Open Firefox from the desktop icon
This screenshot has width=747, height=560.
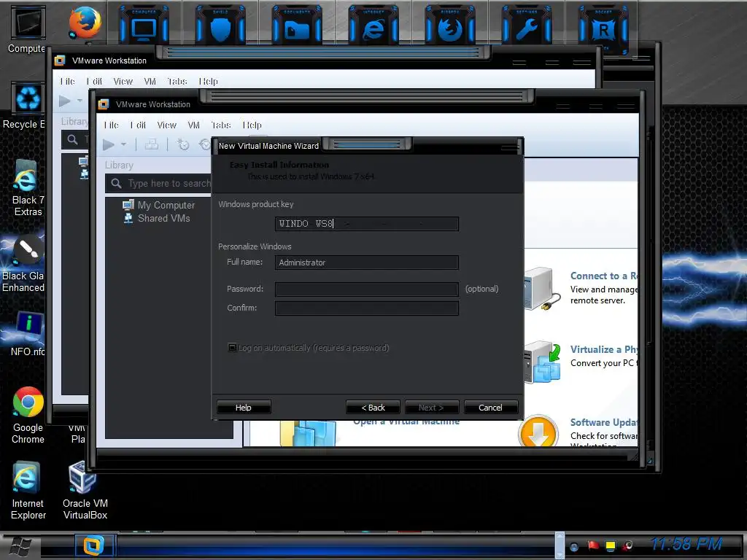85,22
